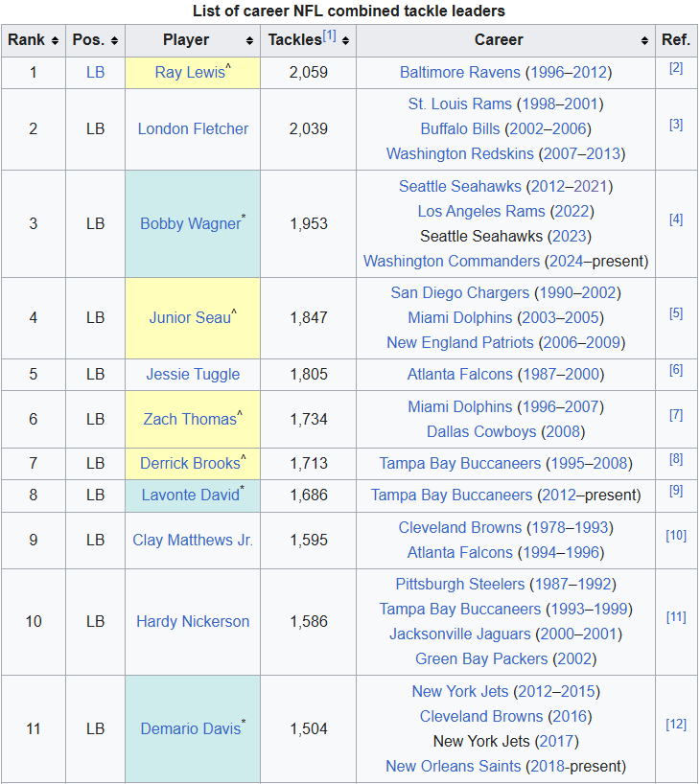Click LB position link in row 1

click(x=95, y=73)
